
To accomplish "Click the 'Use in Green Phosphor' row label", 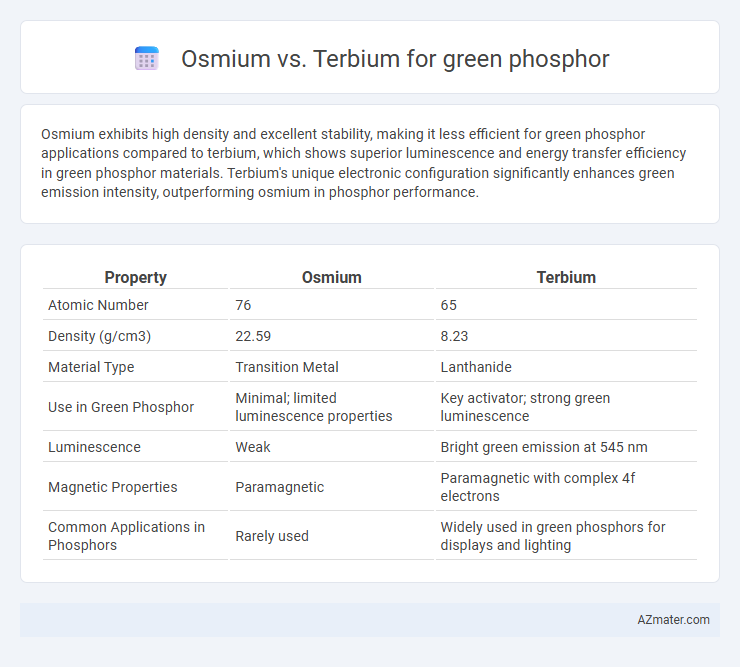I will tap(121, 407).
